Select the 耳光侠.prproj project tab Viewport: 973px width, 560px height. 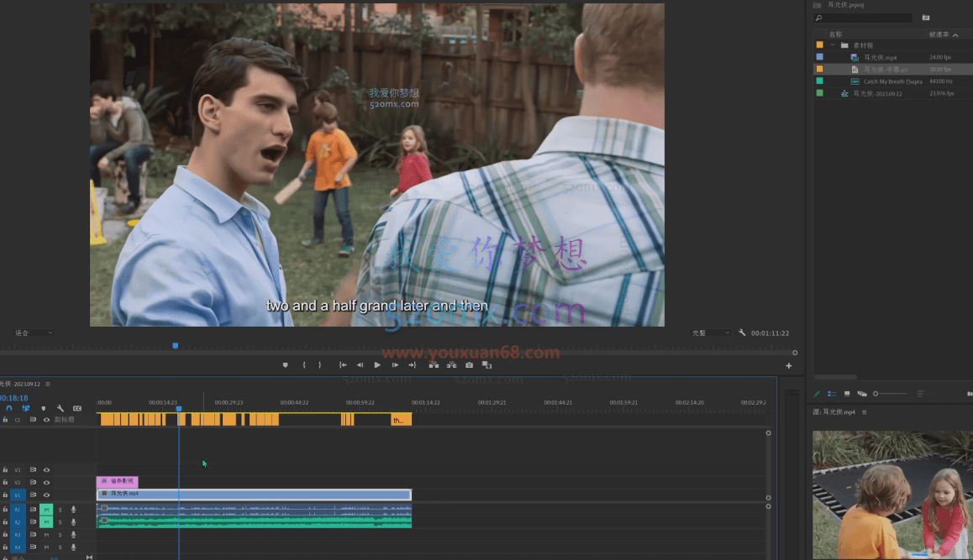coord(846,5)
